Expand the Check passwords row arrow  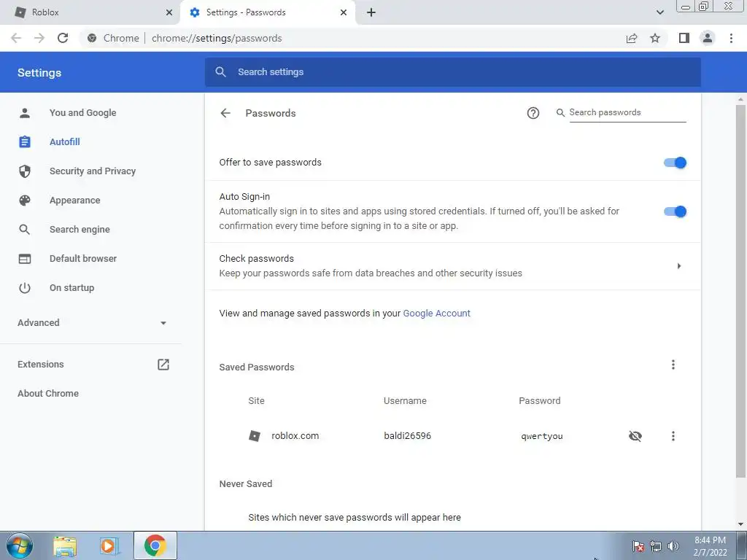[x=679, y=265]
